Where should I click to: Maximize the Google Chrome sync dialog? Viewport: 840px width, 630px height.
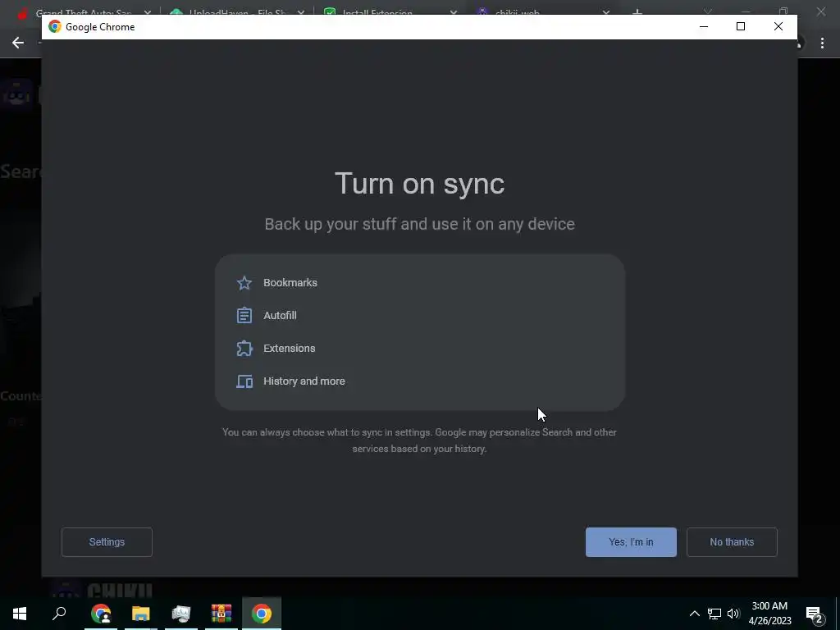tap(741, 26)
